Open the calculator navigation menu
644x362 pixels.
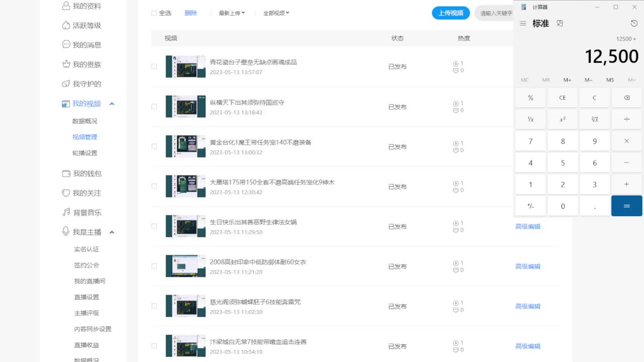tap(523, 23)
